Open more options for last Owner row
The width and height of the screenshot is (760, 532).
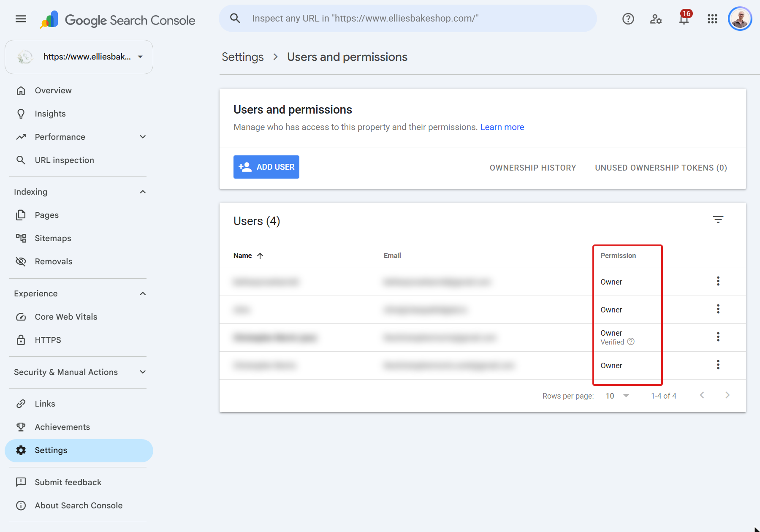718,365
